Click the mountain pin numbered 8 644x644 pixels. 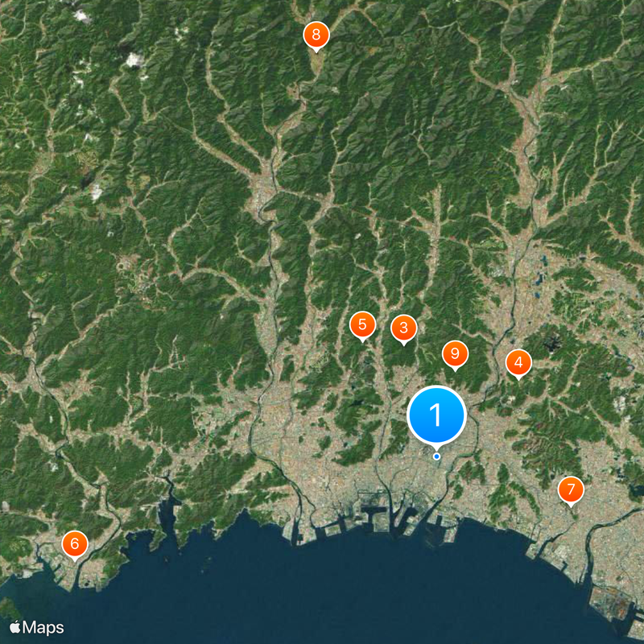(316, 35)
